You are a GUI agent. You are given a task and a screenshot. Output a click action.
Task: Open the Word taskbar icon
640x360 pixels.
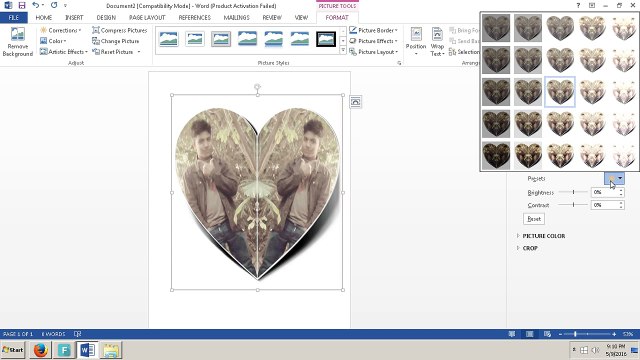pyautogui.click(x=87, y=350)
